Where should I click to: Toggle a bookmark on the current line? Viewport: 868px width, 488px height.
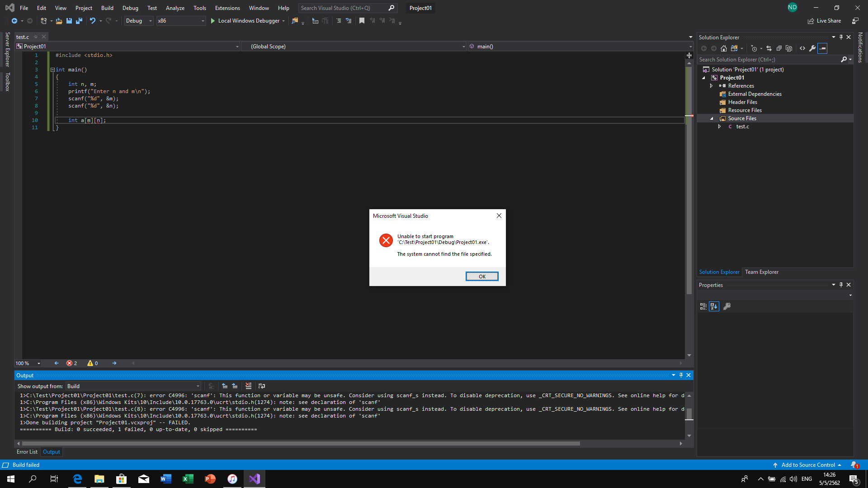pos(362,21)
